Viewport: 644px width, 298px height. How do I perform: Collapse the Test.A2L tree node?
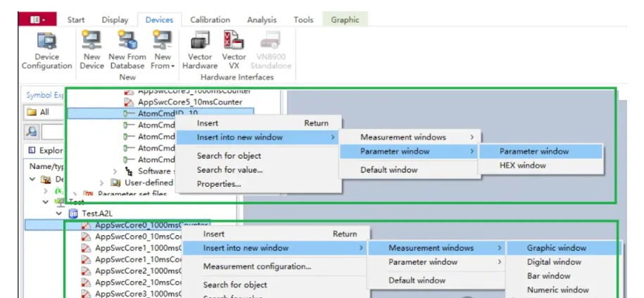pyautogui.click(x=60, y=213)
